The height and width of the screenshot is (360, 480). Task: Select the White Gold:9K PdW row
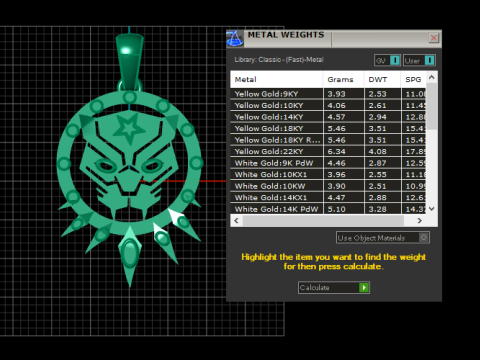[328, 163]
